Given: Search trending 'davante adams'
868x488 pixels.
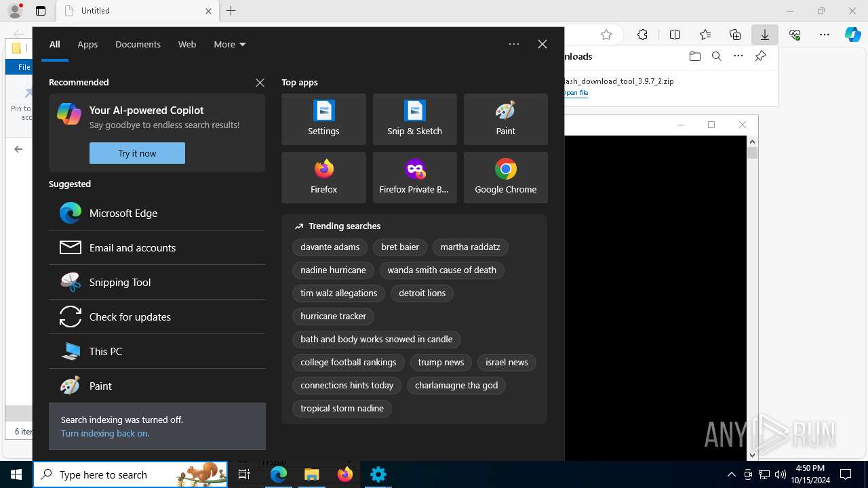Looking at the screenshot, I should [330, 247].
